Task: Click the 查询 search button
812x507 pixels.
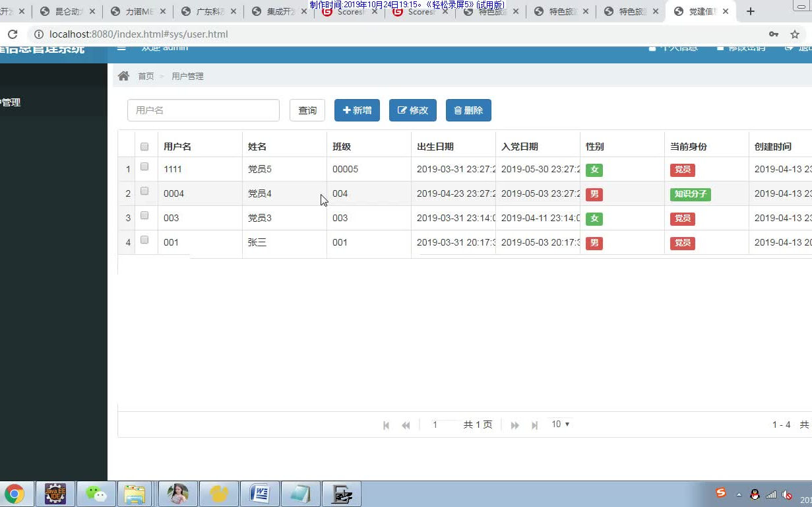Action: (x=307, y=110)
